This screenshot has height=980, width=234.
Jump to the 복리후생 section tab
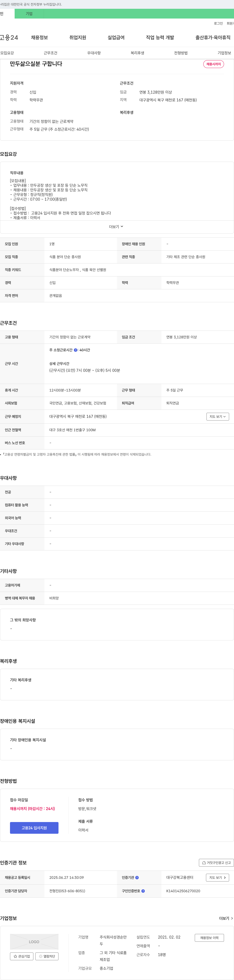point(137,53)
